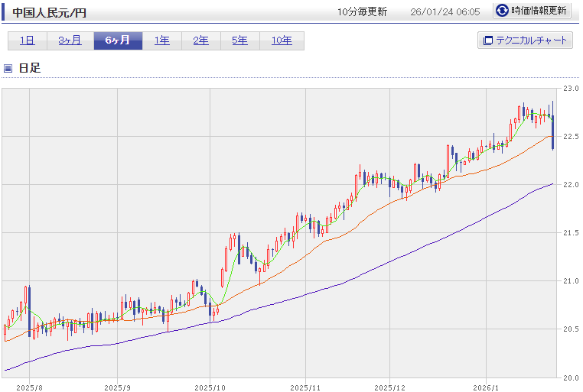The width and height of the screenshot is (583, 392).
Task: Click the 10分毎更新 update interval text
Action: pyautogui.click(x=362, y=11)
